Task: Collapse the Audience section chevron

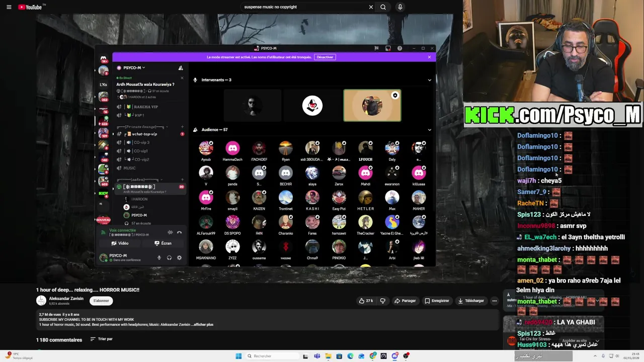Action: (429, 130)
